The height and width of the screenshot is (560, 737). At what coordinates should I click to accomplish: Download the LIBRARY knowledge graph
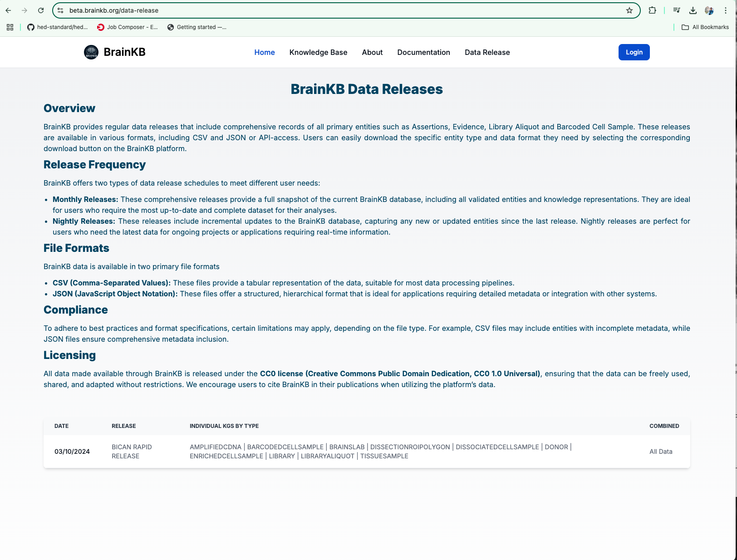[282, 456]
